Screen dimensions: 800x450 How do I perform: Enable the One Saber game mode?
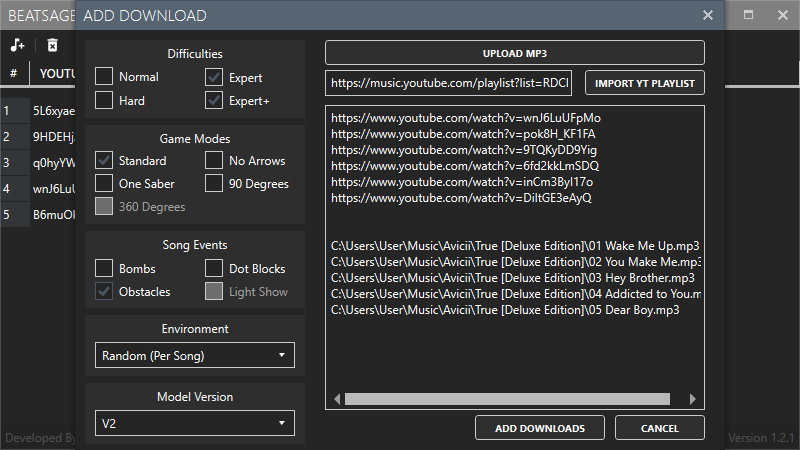click(x=104, y=183)
